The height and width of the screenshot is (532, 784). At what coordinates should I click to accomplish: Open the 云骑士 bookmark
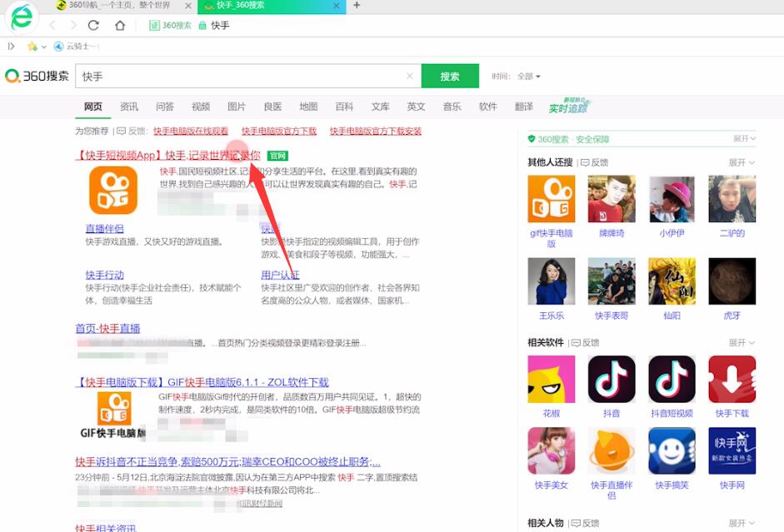pyautogui.click(x=76, y=47)
